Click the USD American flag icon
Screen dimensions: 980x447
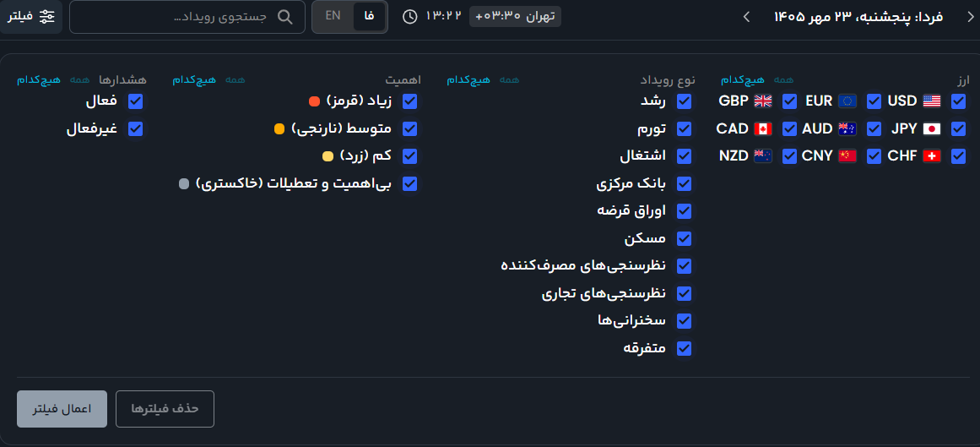point(932,101)
